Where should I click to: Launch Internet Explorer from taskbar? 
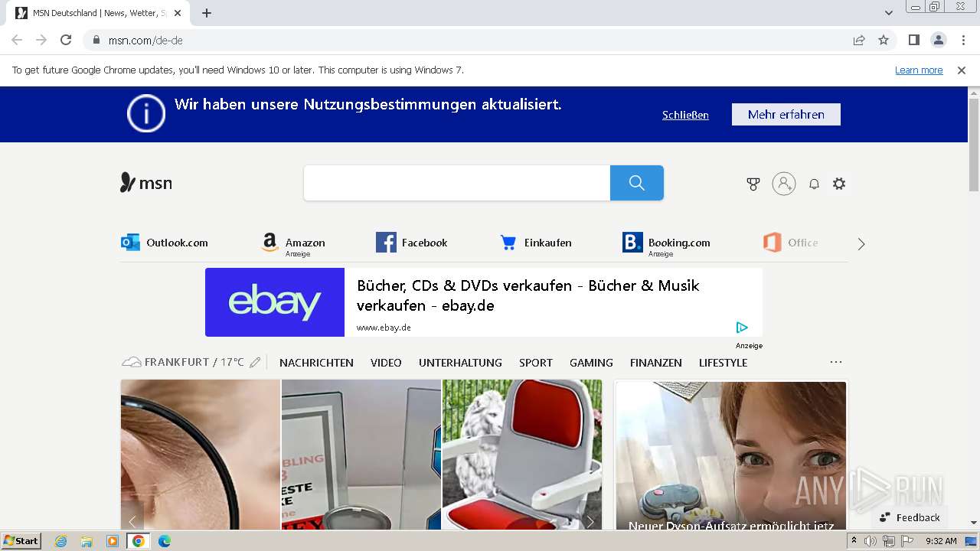(60, 541)
